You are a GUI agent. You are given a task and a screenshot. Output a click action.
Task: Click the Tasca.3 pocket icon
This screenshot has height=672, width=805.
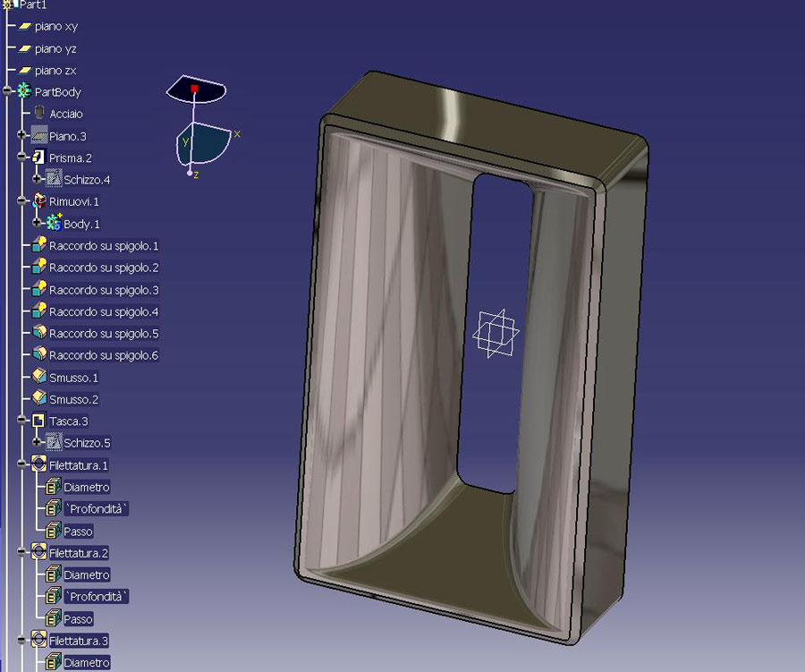pyautogui.click(x=38, y=421)
